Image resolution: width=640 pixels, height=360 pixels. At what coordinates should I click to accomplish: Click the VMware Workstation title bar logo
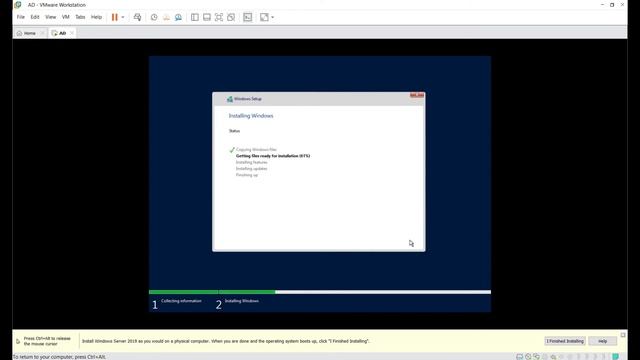pyautogui.click(x=18, y=5)
